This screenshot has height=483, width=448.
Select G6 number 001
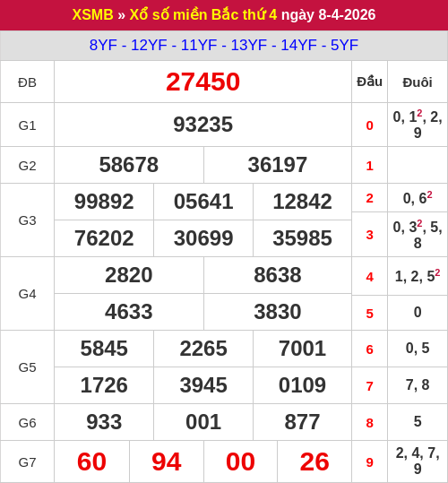pos(203,422)
